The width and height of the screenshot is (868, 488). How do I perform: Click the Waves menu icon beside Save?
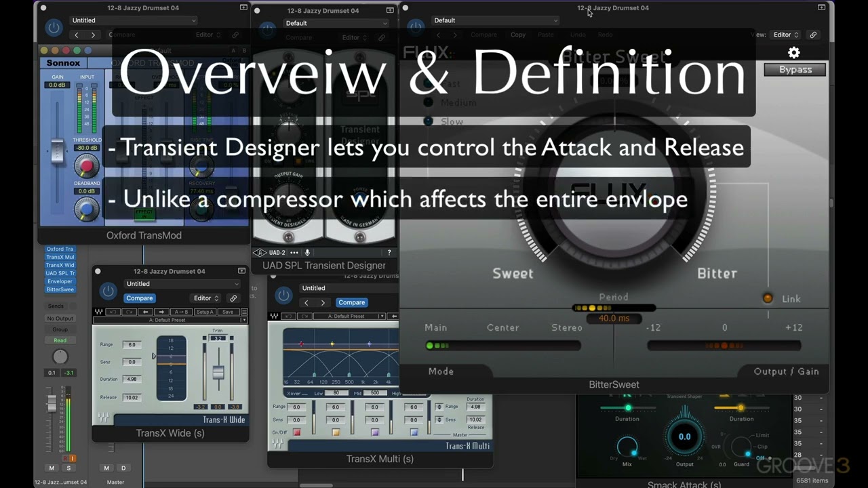click(x=244, y=312)
